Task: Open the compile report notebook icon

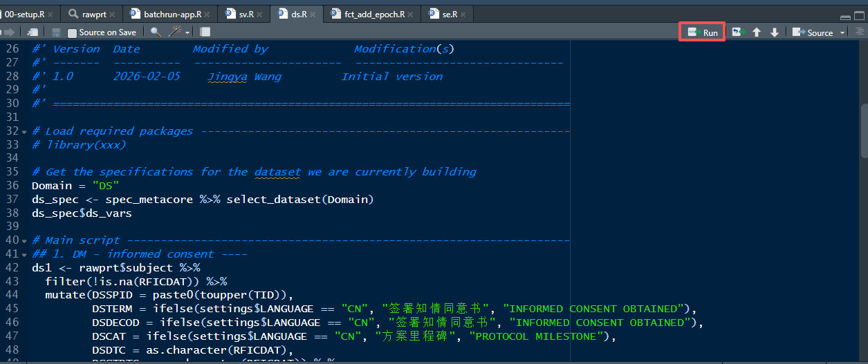Action: click(x=205, y=32)
